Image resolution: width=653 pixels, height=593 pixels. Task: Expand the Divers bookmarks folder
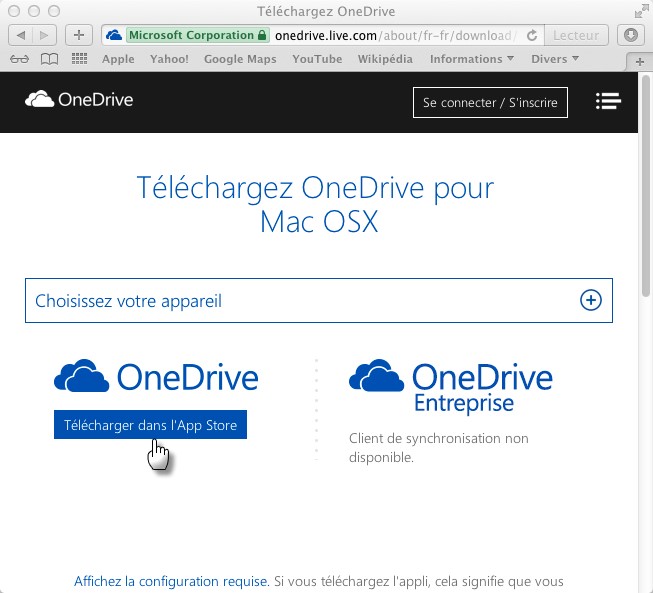point(554,59)
